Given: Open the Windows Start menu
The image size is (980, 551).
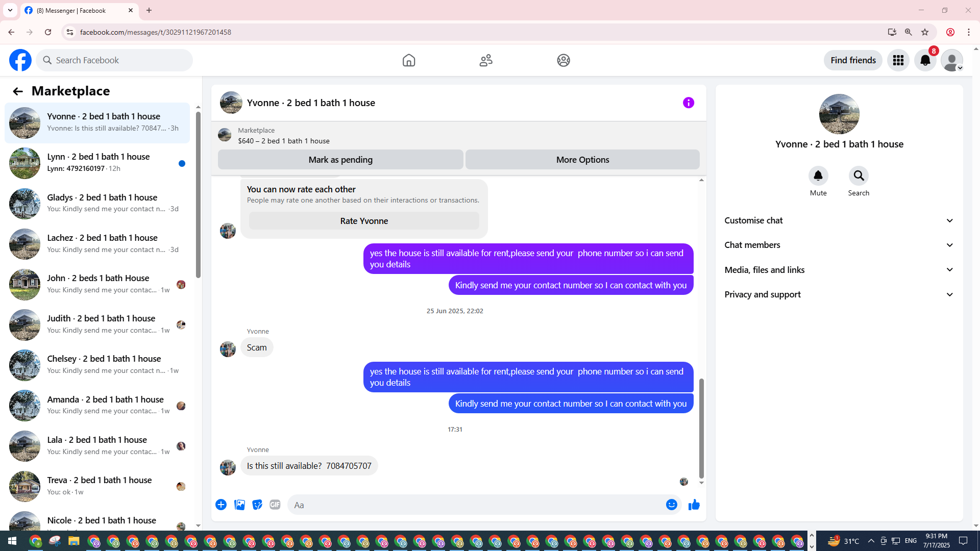Looking at the screenshot, I should pyautogui.click(x=12, y=541).
